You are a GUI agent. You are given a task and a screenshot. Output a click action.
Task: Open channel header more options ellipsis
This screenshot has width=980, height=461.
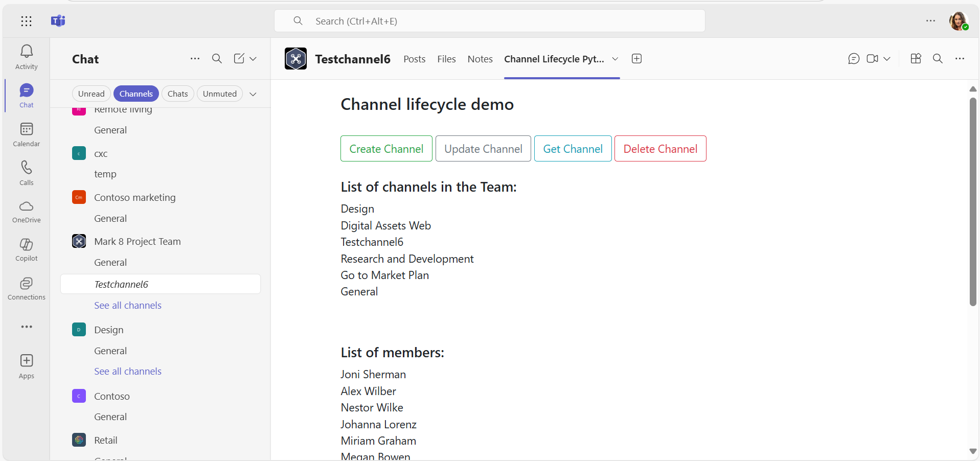coord(960,59)
